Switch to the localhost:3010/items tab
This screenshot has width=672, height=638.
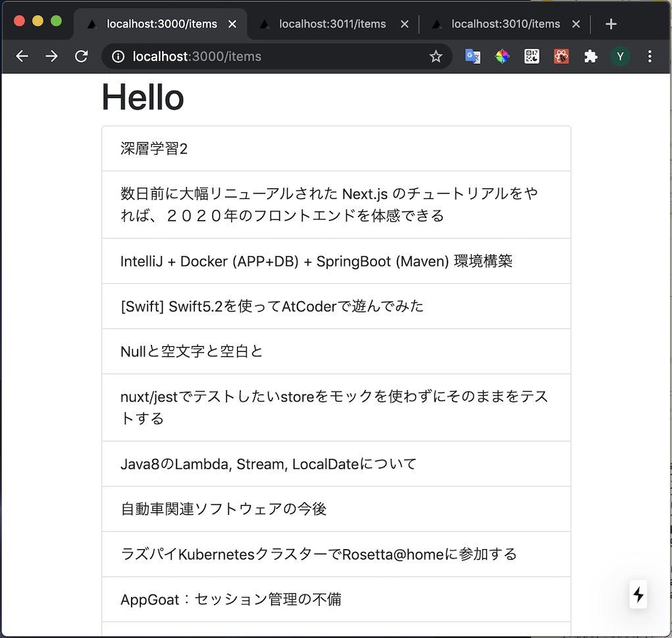click(505, 24)
